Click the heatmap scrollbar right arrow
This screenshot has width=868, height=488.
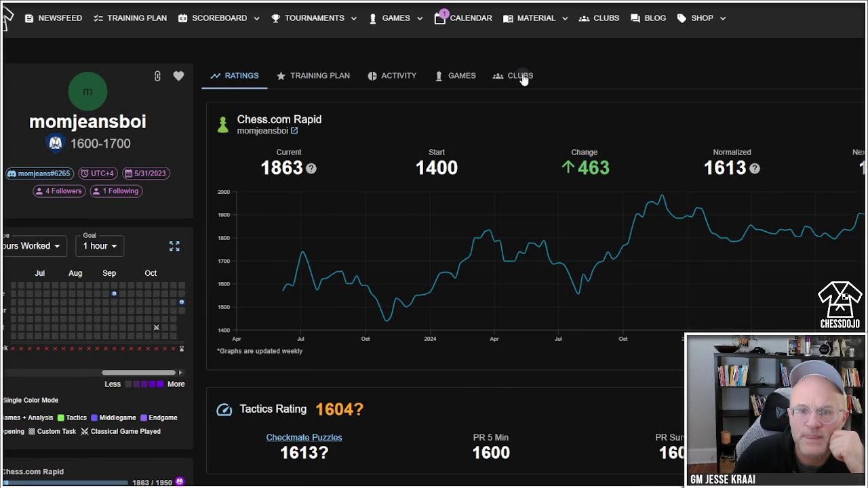(x=180, y=373)
